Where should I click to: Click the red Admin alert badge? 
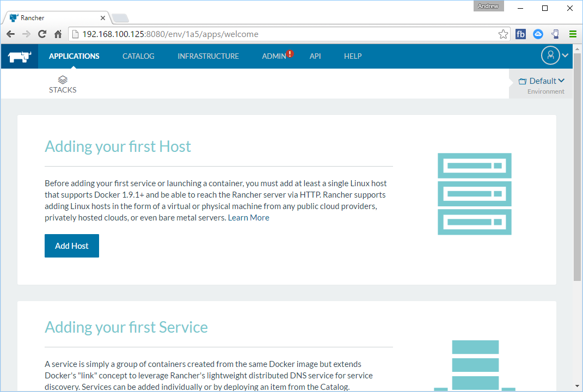(290, 53)
